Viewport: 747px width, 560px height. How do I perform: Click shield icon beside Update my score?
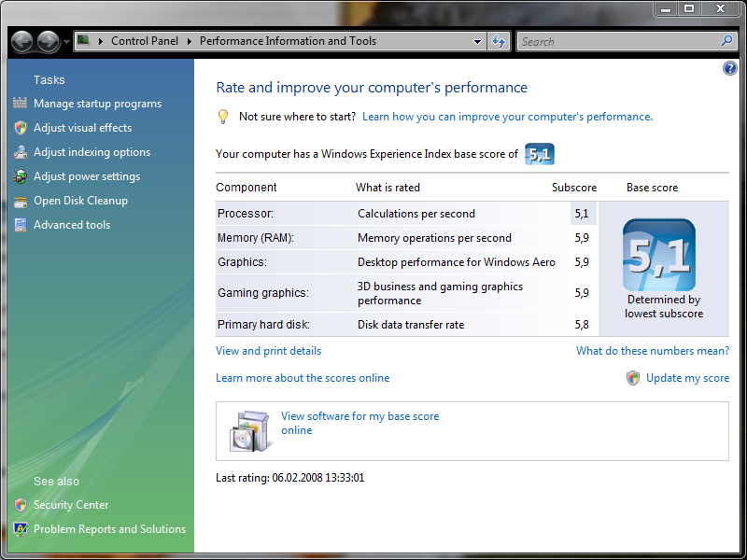[633, 378]
